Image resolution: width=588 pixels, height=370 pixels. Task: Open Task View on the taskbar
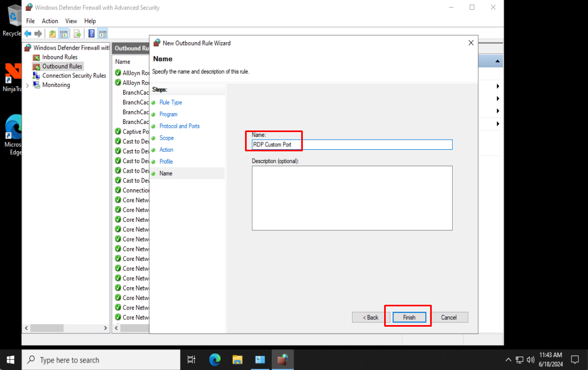pyautogui.click(x=191, y=360)
